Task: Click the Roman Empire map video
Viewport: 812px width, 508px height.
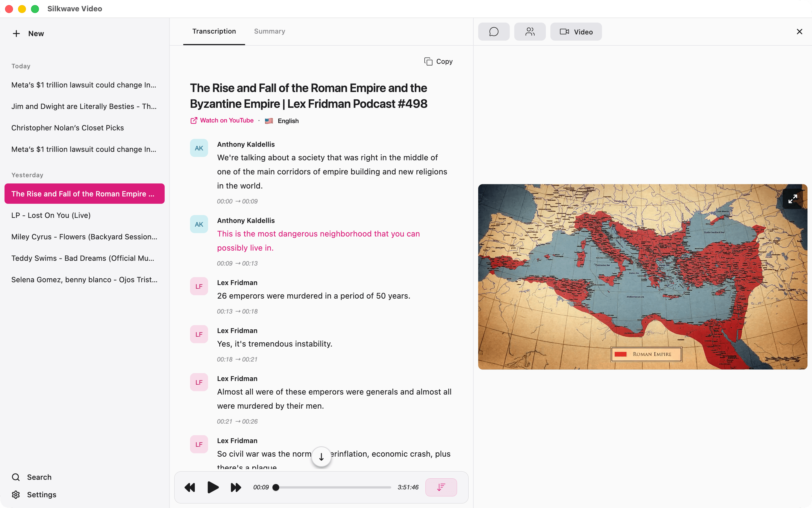Action: click(x=643, y=277)
